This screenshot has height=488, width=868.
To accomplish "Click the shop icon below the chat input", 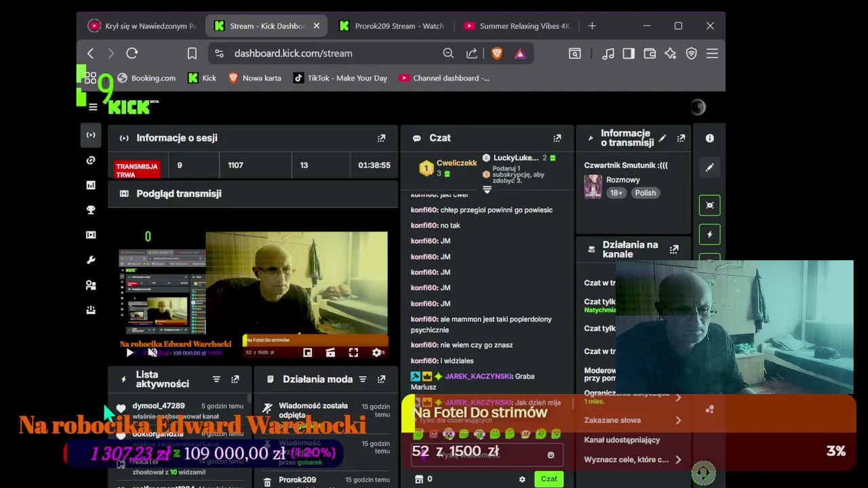I will (419, 479).
